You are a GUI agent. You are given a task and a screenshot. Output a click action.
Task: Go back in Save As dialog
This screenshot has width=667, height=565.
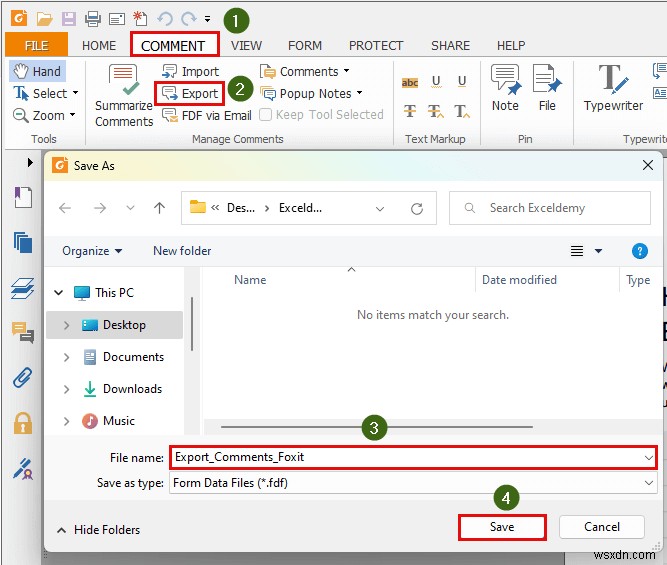pyautogui.click(x=65, y=208)
